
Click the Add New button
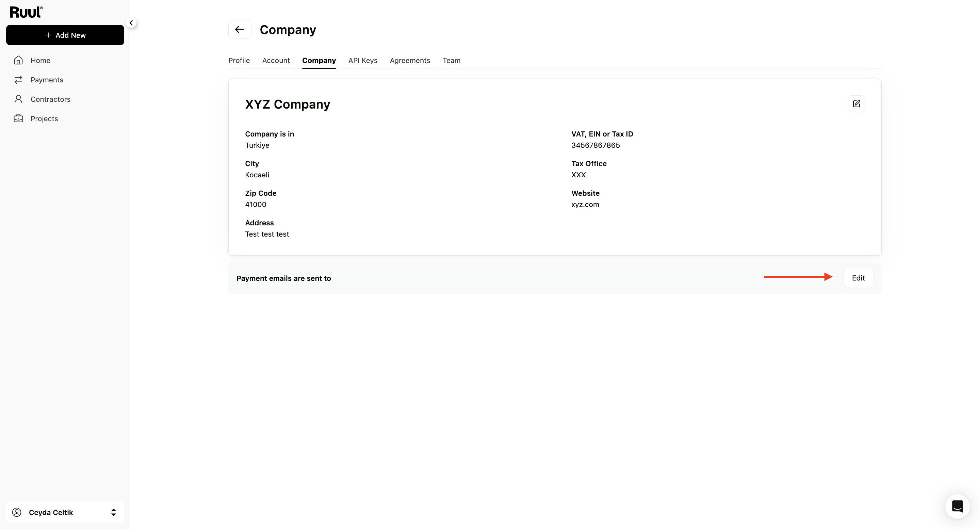65,35
